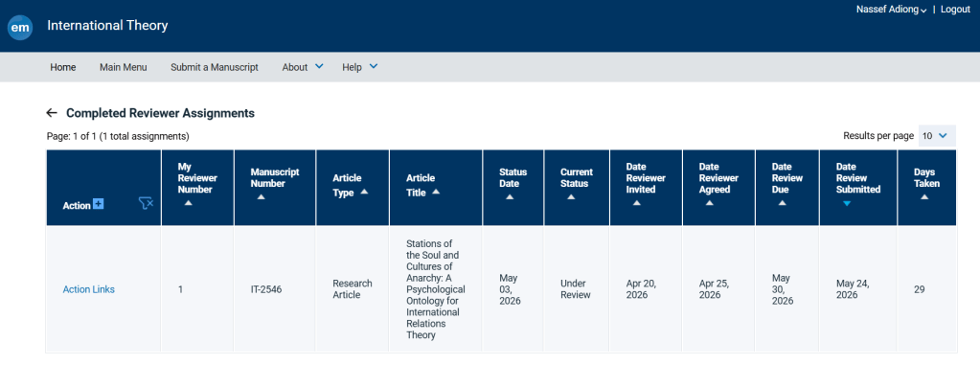This screenshot has height=365, width=980.
Task: Expand all action links with plus icon
Action: 98,204
